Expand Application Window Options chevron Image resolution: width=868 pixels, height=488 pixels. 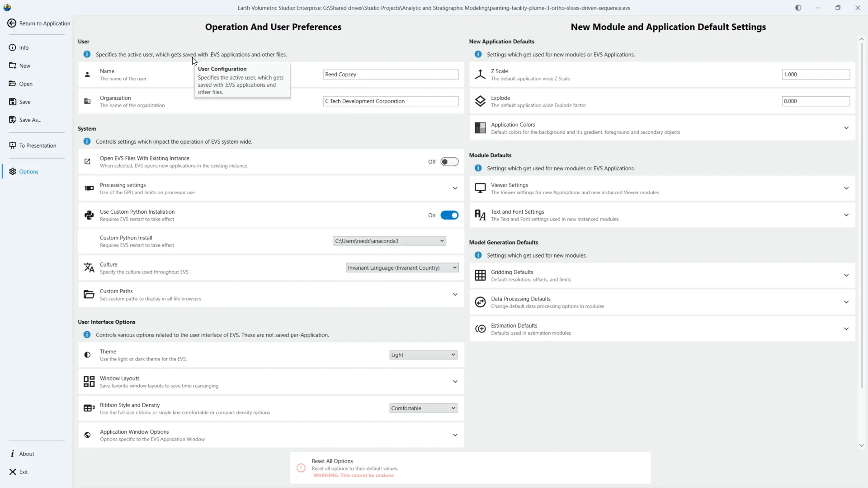[455, 435]
